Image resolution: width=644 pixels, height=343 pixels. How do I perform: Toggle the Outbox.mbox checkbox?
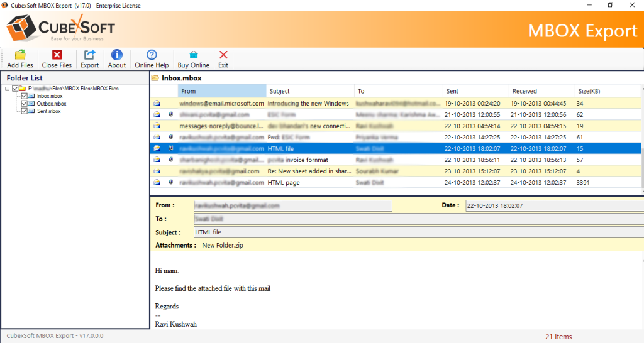tap(25, 104)
